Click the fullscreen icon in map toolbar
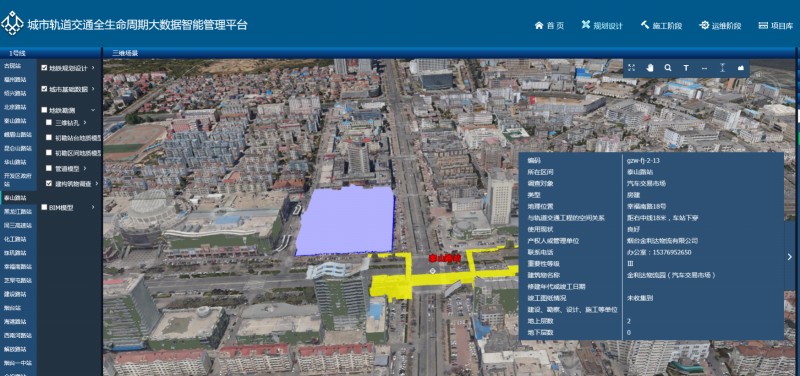 click(x=631, y=68)
